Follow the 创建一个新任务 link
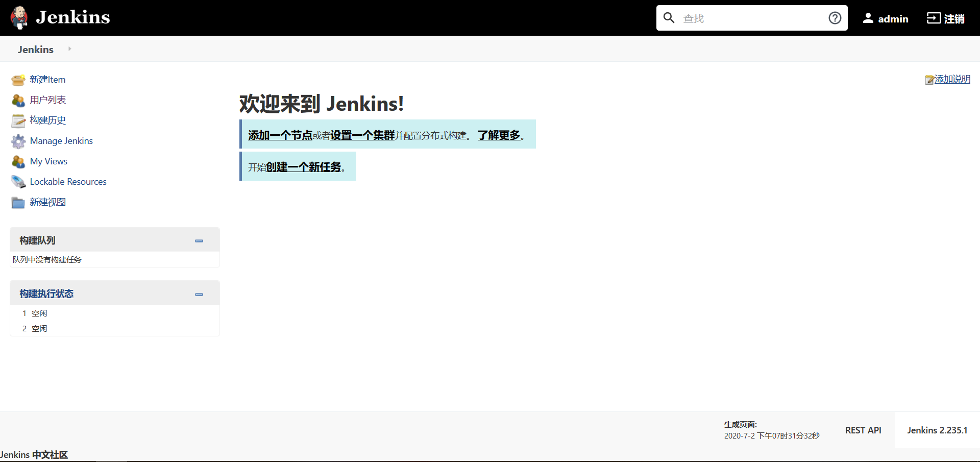The image size is (980, 462). [x=304, y=167]
